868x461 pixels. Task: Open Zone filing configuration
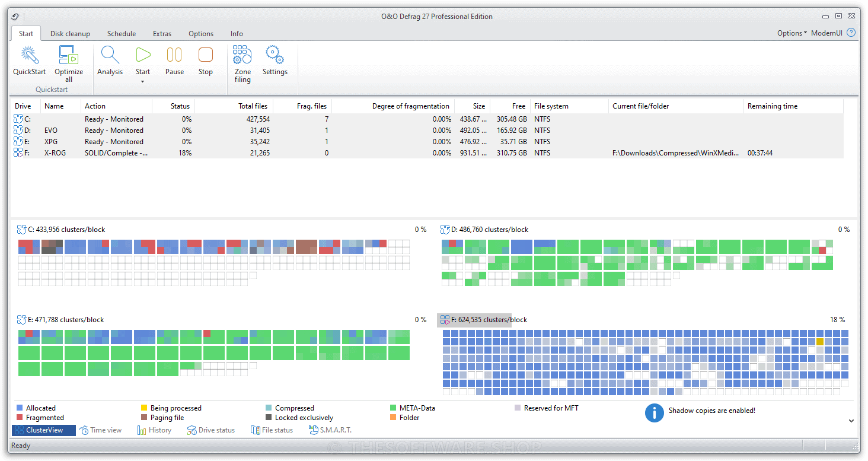tap(242, 64)
